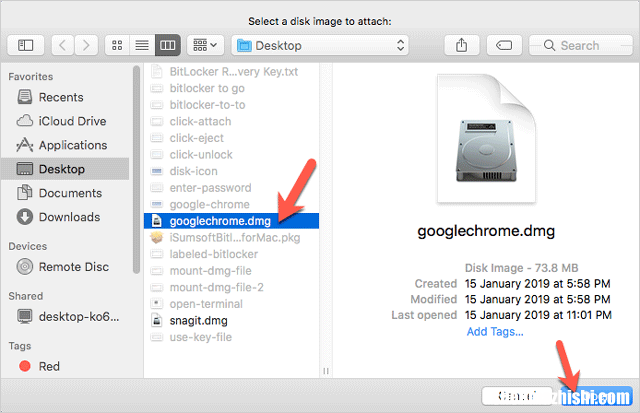Click the 'mount-dmg-file' file
640x413 pixels.
pyautogui.click(x=231, y=271)
